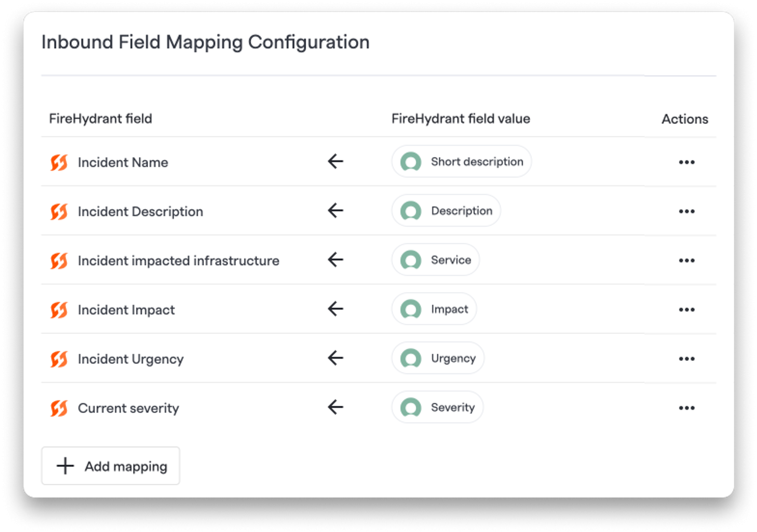Click the green icon in Short description chip

click(411, 162)
